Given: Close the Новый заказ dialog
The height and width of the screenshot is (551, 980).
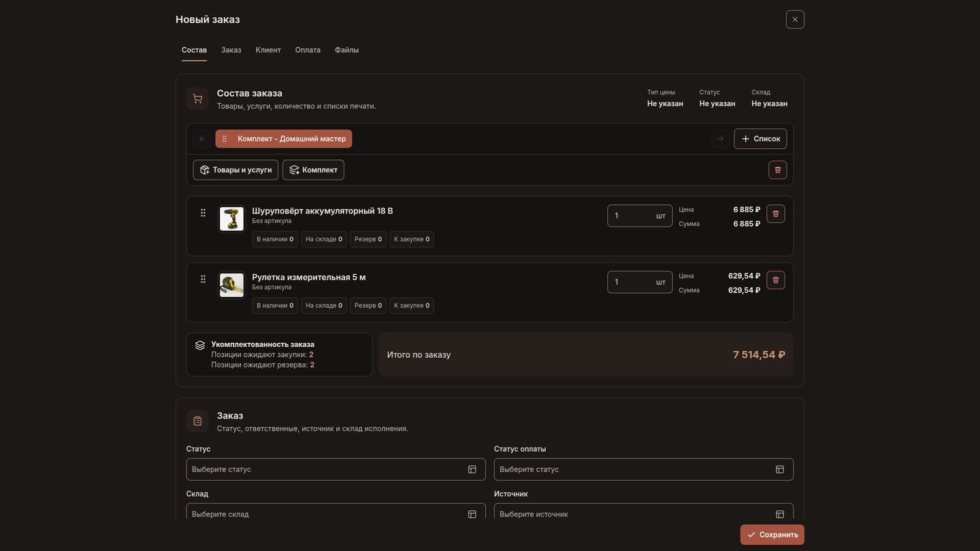Looking at the screenshot, I should (x=795, y=19).
